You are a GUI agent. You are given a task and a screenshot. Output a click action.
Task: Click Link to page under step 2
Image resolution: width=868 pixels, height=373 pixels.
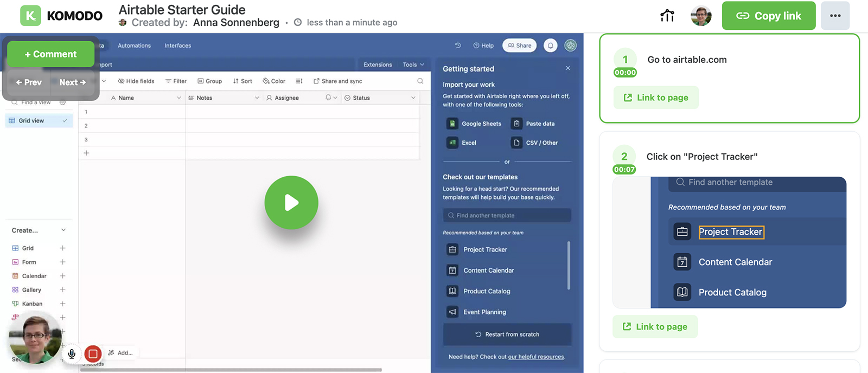click(655, 327)
